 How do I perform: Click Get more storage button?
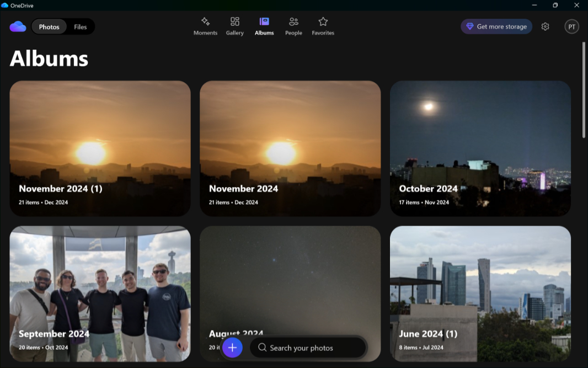click(x=496, y=26)
